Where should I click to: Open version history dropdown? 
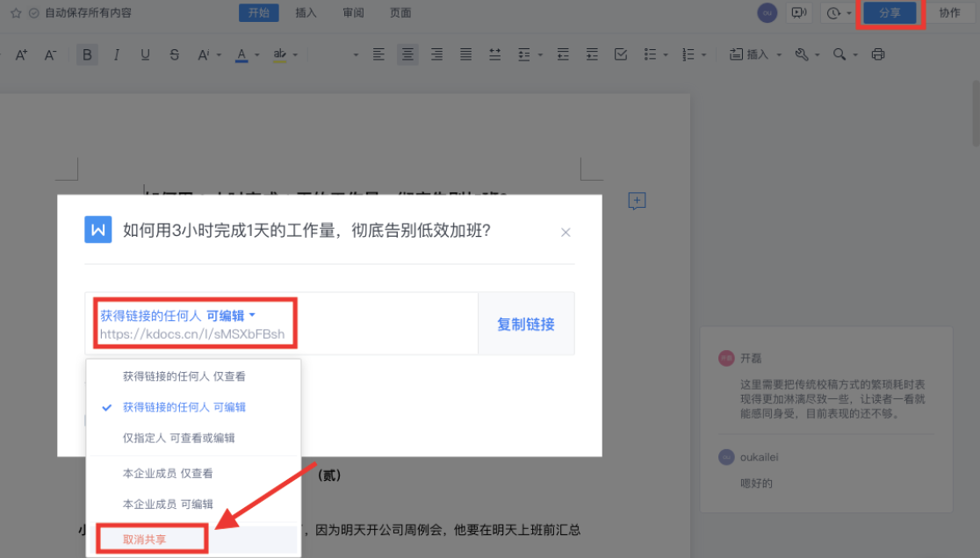pyautogui.click(x=839, y=13)
